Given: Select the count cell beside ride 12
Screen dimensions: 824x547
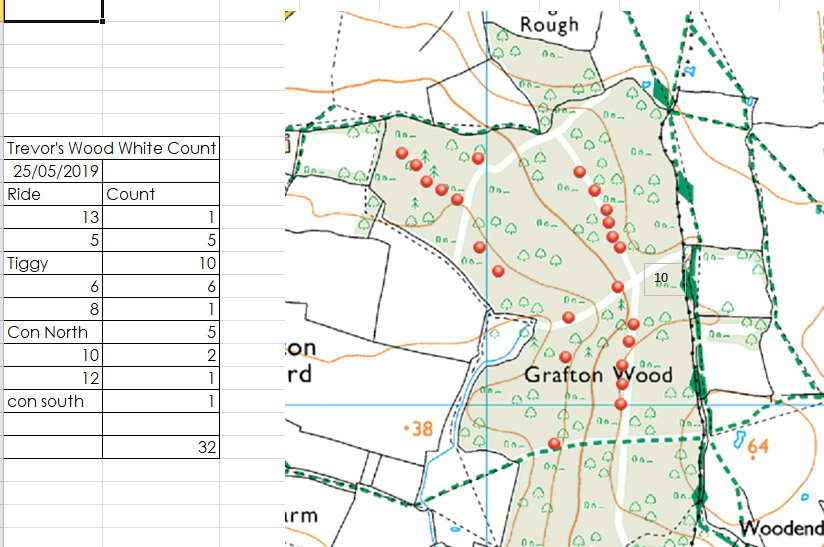Looking at the screenshot, I should pos(160,378).
